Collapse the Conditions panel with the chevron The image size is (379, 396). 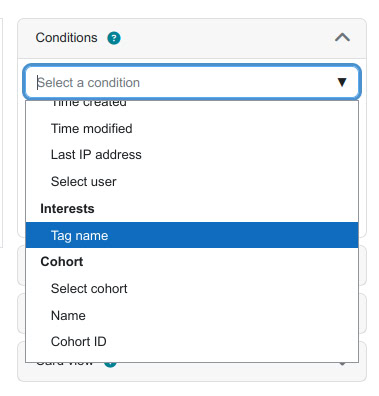pyautogui.click(x=342, y=37)
